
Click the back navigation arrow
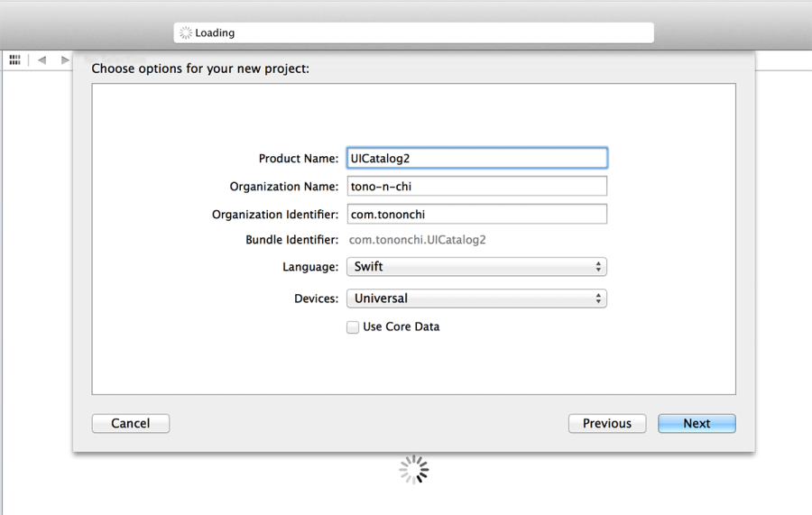tap(42, 60)
